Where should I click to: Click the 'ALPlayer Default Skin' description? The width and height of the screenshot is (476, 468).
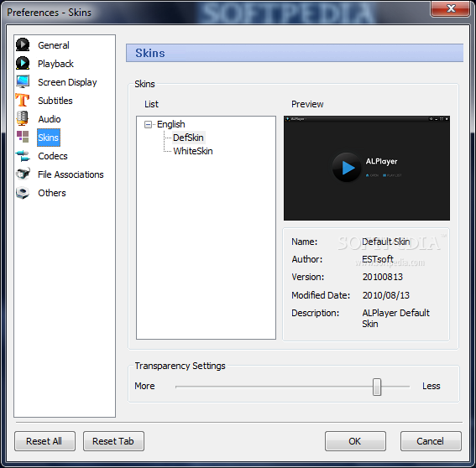click(x=396, y=318)
